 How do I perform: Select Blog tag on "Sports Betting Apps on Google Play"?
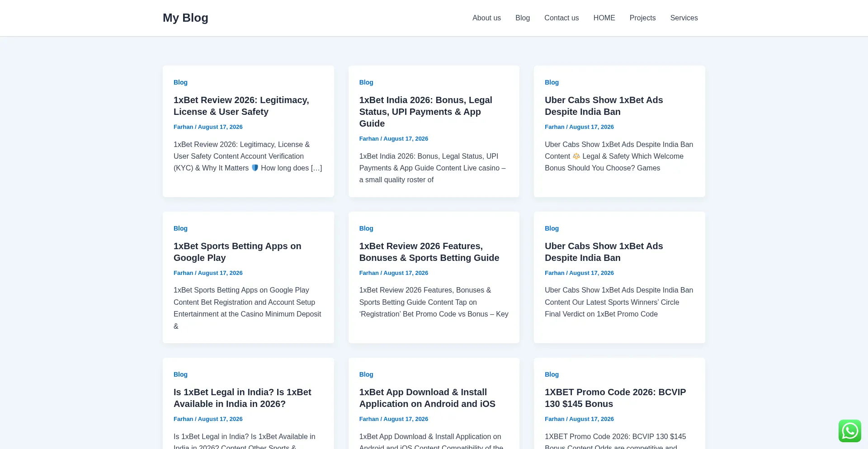tap(180, 228)
